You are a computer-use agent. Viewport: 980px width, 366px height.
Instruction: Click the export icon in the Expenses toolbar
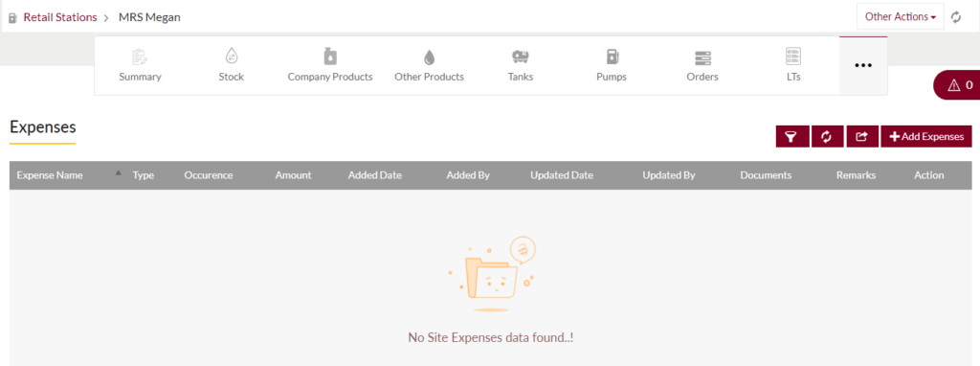pyautogui.click(x=862, y=136)
